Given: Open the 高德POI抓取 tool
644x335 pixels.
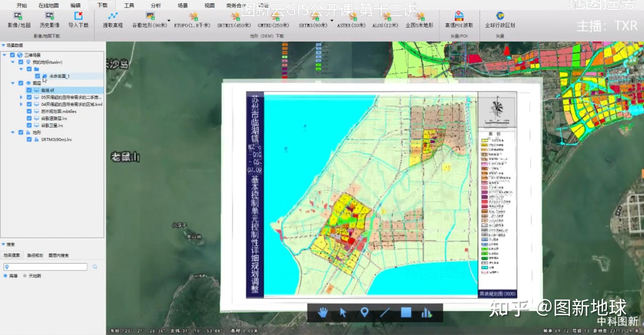Looking at the screenshot, I should pos(459,16).
